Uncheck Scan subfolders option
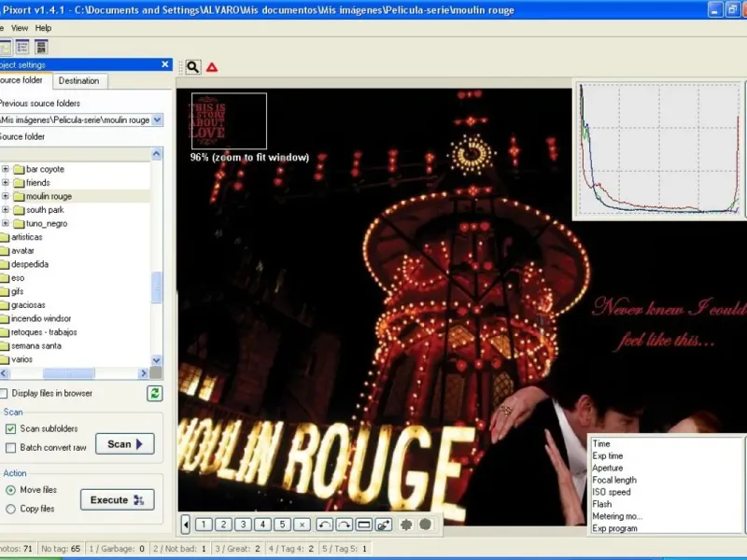This screenshot has width=747, height=560. pyautogui.click(x=11, y=428)
